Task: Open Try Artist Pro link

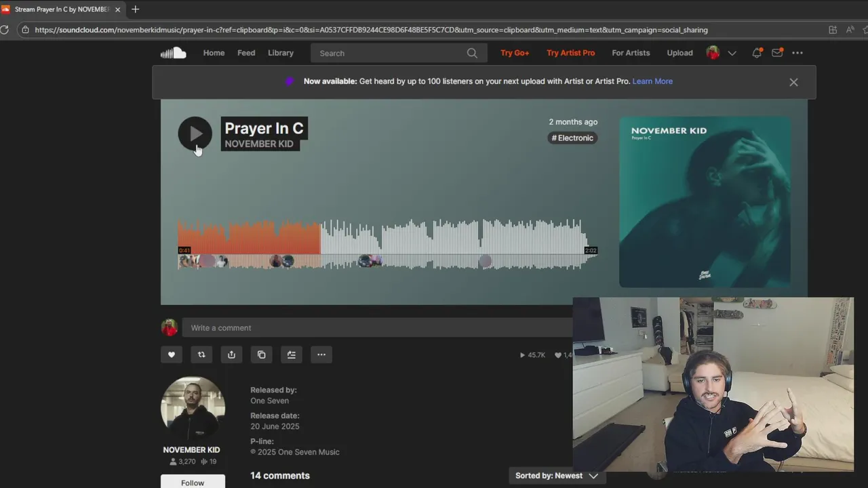Action: point(571,53)
